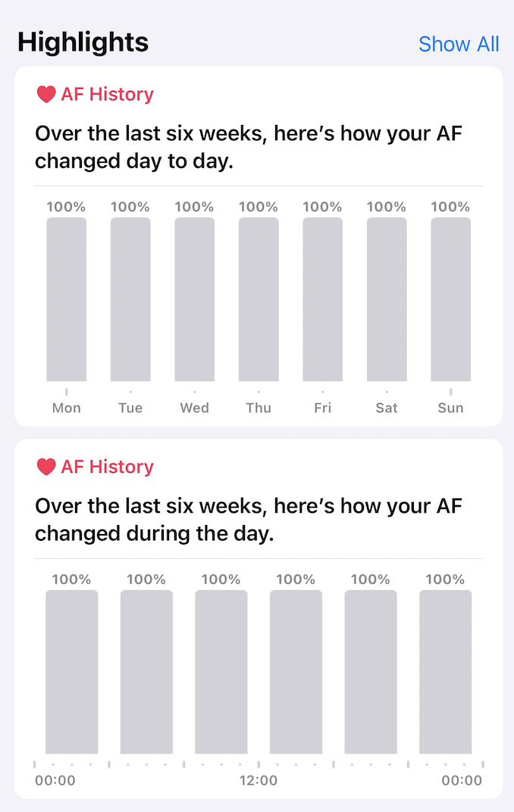Select the Wednesday bar in the weekly chart
The width and height of the screenshot is (514, 812).
click(x=194, y=299)
